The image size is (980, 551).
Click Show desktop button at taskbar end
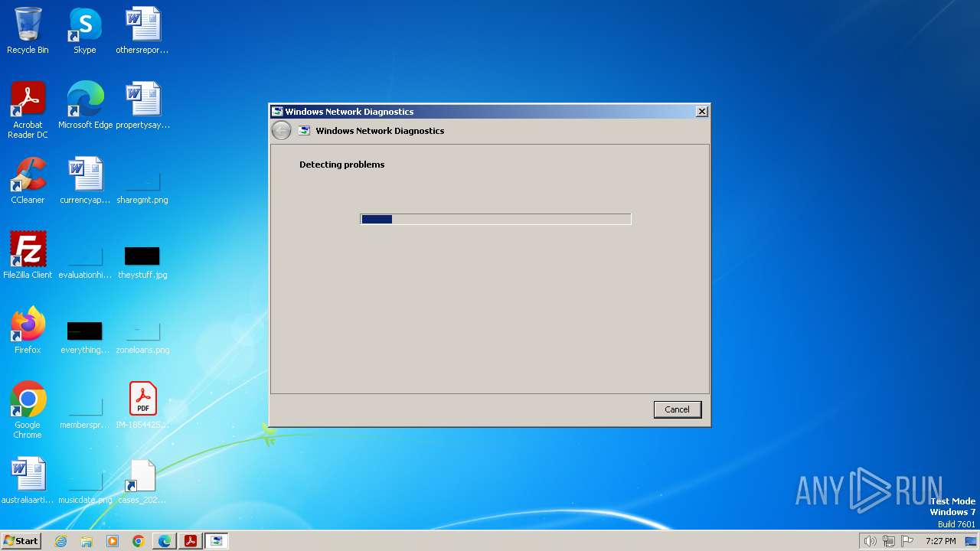(x=972, y=541)
